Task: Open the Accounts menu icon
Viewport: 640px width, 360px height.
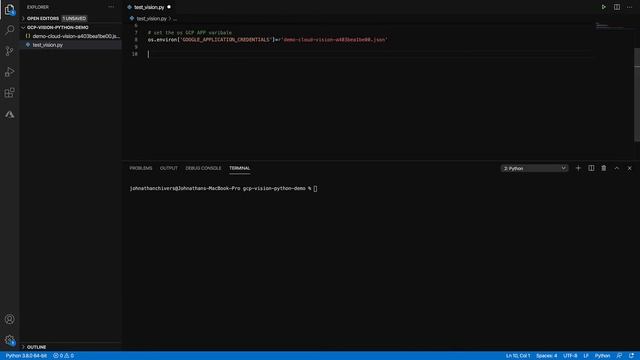Action: click(9, 319)
